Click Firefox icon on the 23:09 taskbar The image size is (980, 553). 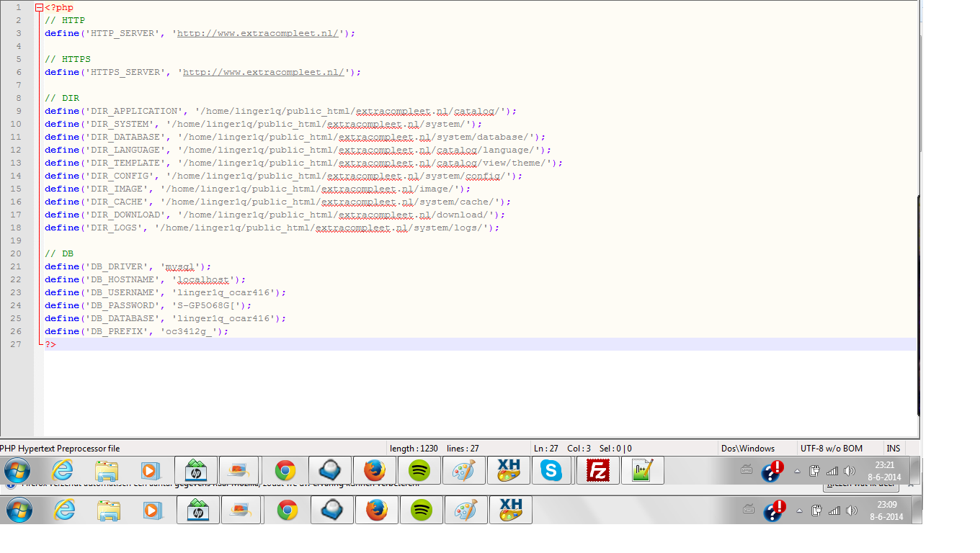click(376, 510)
